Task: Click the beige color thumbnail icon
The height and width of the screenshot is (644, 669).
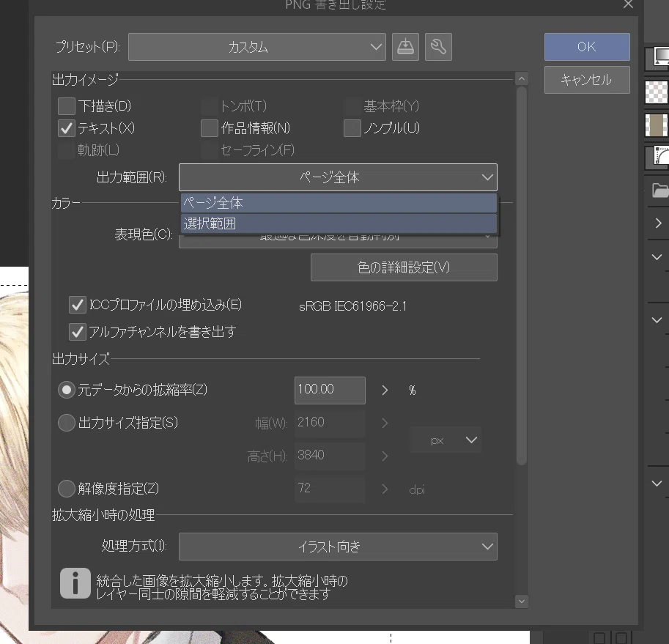Action: 657,125
